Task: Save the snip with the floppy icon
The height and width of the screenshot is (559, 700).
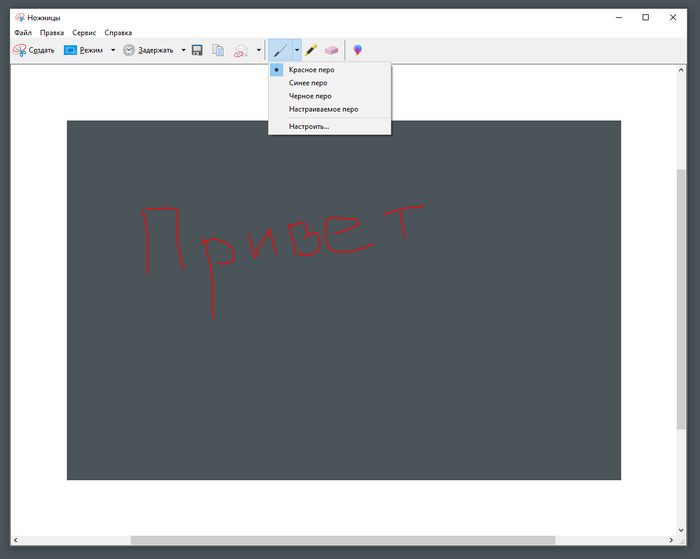Action: 197,50
